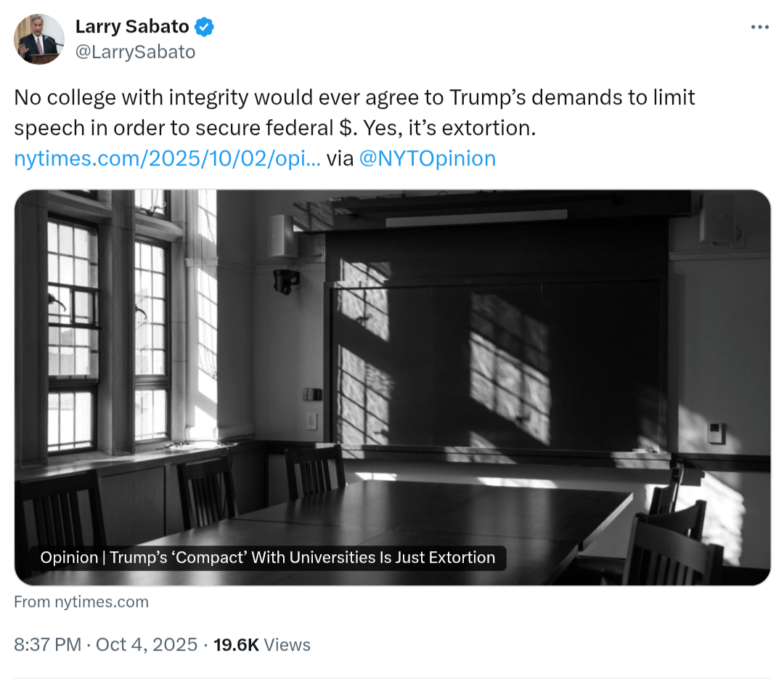The height and width of the screenshot is (682, 784).
Task: Click the 'Compact' With Universities headline caption
Action: (x=268, y=558)
